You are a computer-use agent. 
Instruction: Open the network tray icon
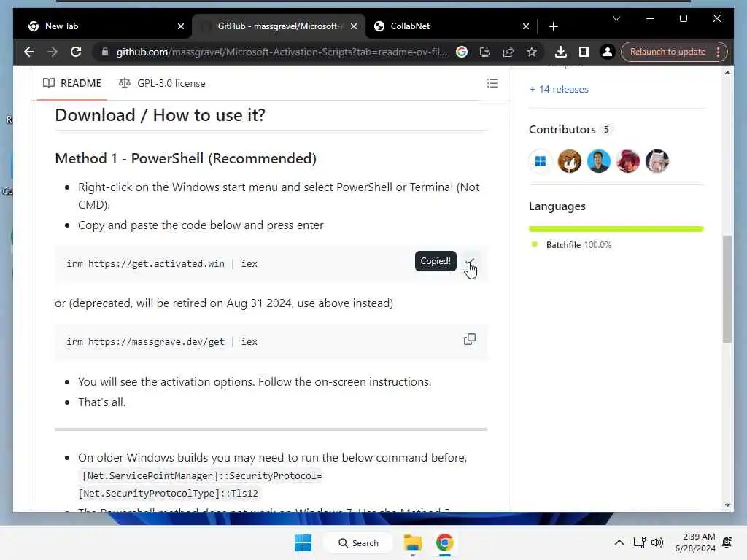639,542
